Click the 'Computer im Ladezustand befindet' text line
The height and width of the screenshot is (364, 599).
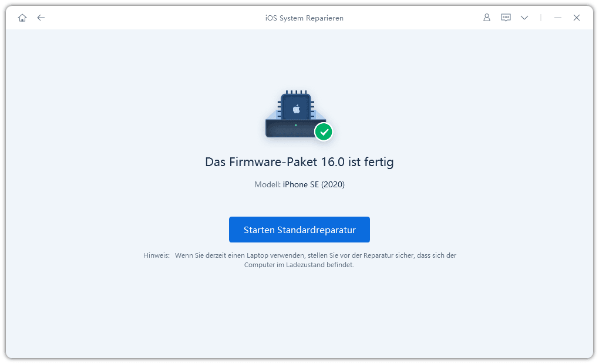point(299,265)
